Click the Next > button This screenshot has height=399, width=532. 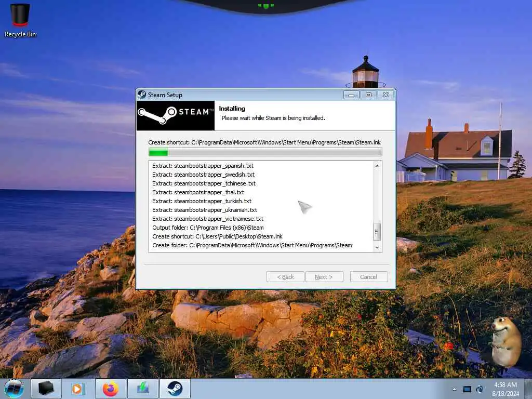point(324,277)
